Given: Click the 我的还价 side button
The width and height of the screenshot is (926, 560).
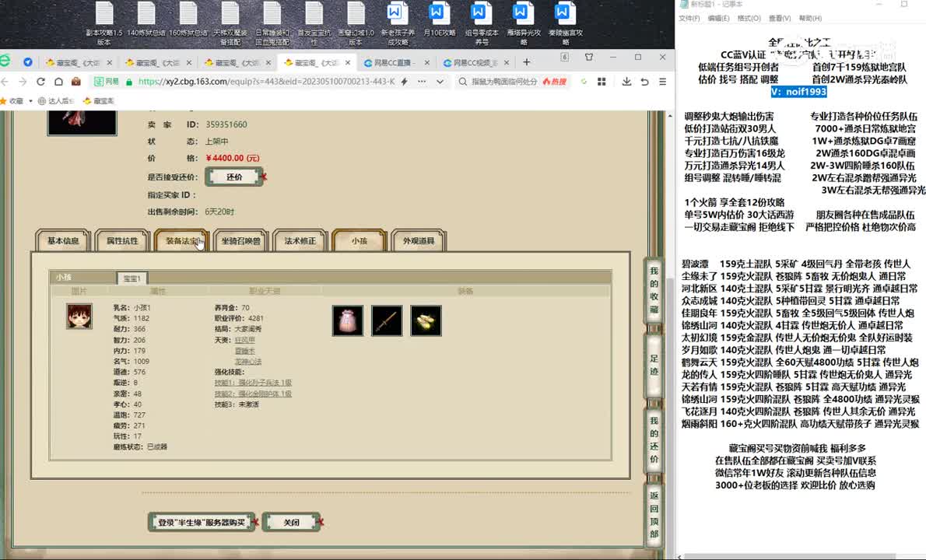Looking at the screenshot, I should 654,439.
